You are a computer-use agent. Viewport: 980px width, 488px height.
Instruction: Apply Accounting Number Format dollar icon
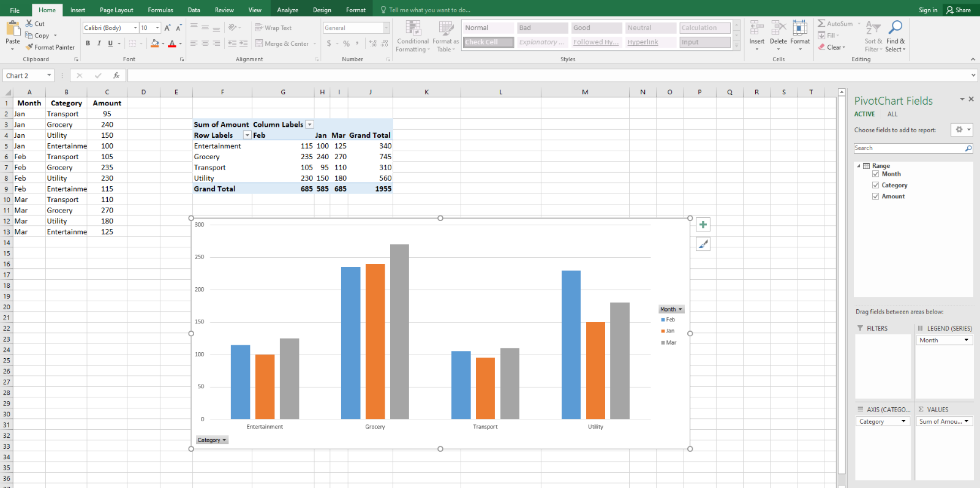point(329,43)
